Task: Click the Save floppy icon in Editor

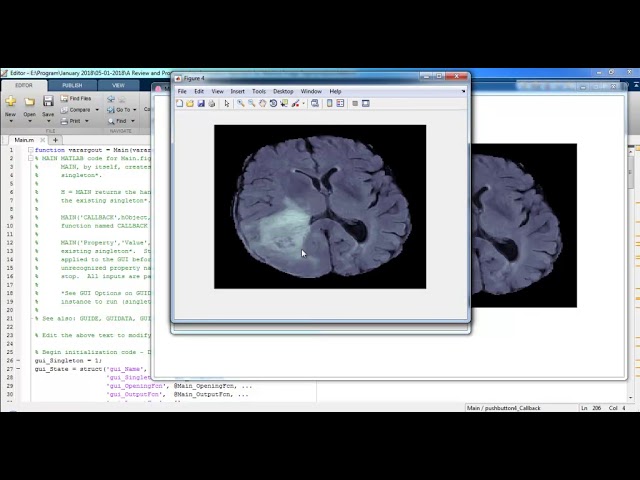Action: (x=48, y=101)
